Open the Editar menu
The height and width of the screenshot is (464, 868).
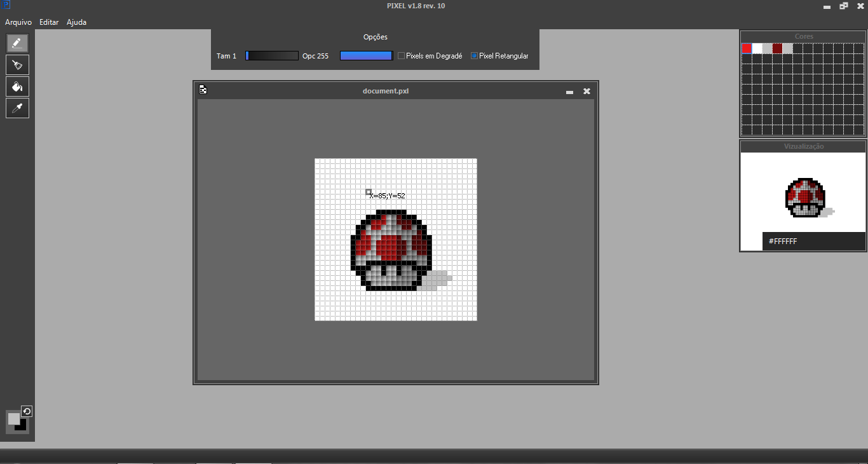(x=49, y=22)
